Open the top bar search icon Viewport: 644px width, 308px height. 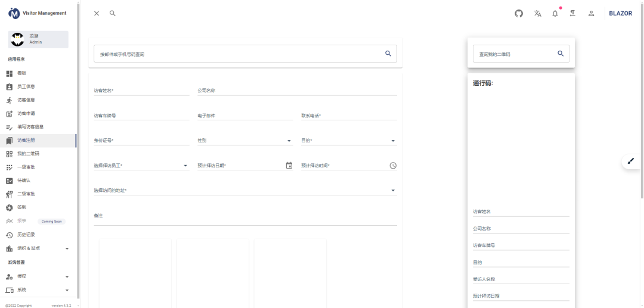click(x=113, y=14)
